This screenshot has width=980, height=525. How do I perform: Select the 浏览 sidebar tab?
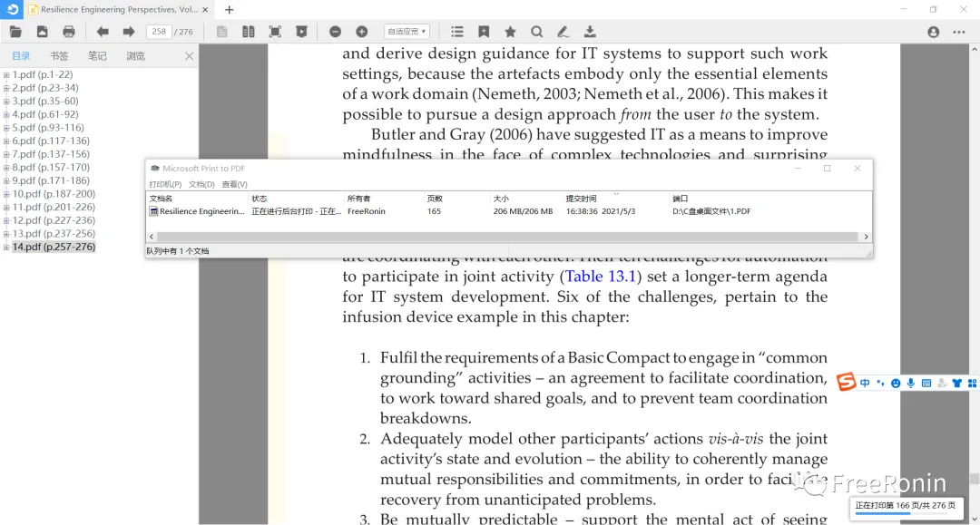(x=135, y=56)
